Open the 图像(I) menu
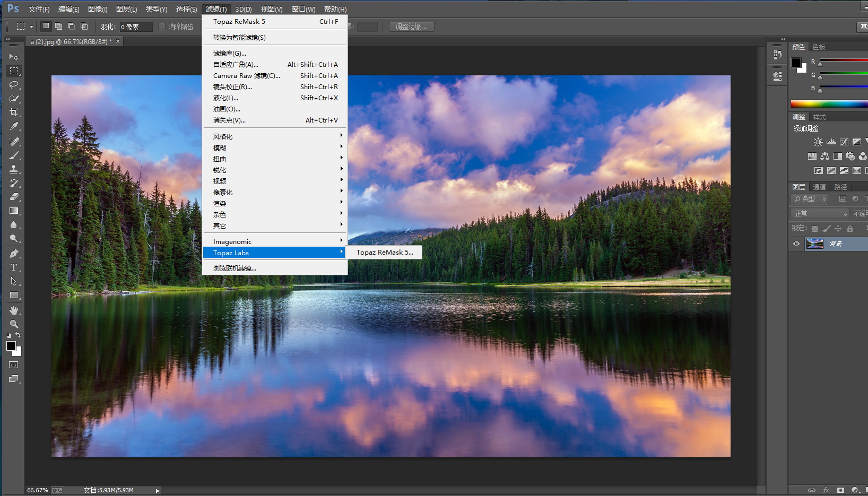The height and width of the screenshot is (496, 868). pyautogui.click(x=98, y=9)
